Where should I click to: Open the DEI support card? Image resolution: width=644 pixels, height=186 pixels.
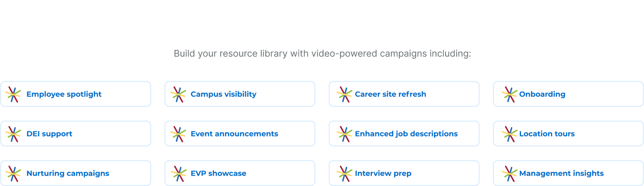(76, 134)
